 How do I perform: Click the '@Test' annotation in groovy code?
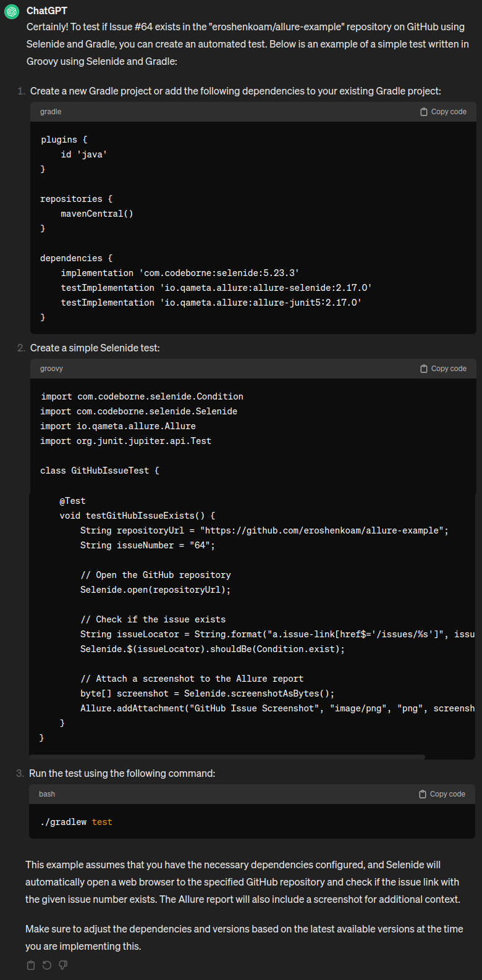point(72,501)
